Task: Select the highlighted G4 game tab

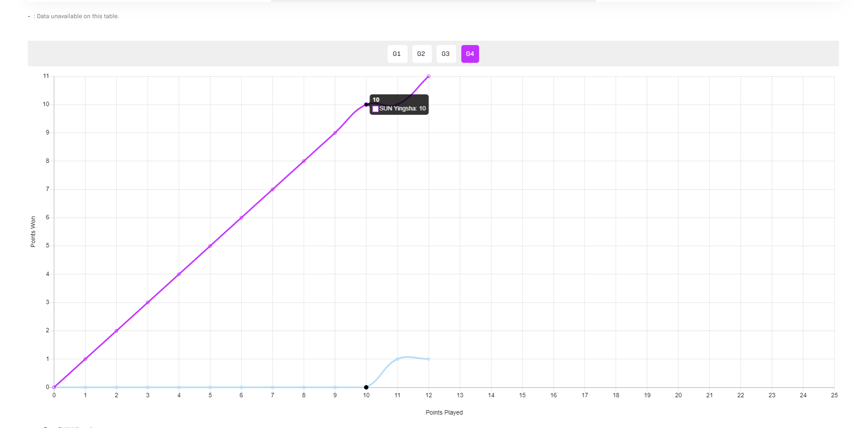Action: click(470, 54)
